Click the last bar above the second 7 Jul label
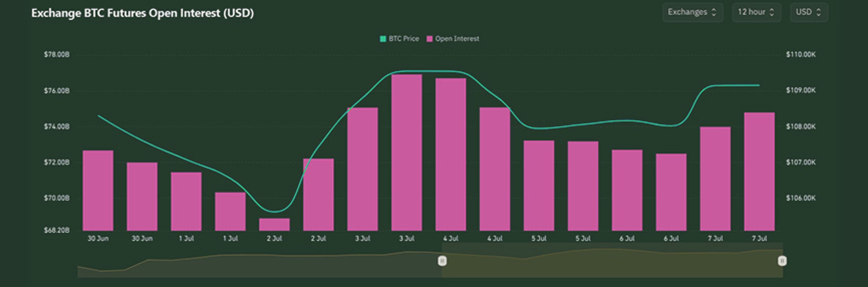The image size is (868, 287). pos(759,172)
